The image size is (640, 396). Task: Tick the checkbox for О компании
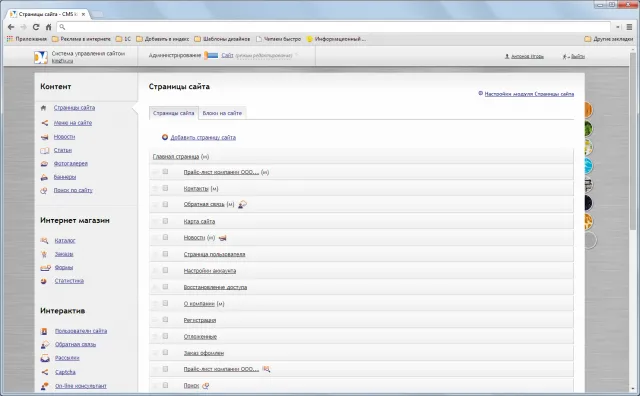point(165,303)
